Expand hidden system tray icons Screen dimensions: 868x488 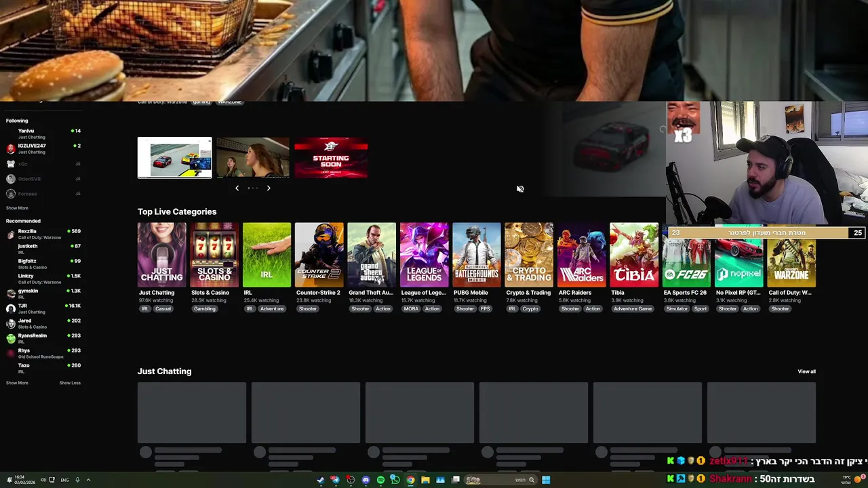[88, 480]
